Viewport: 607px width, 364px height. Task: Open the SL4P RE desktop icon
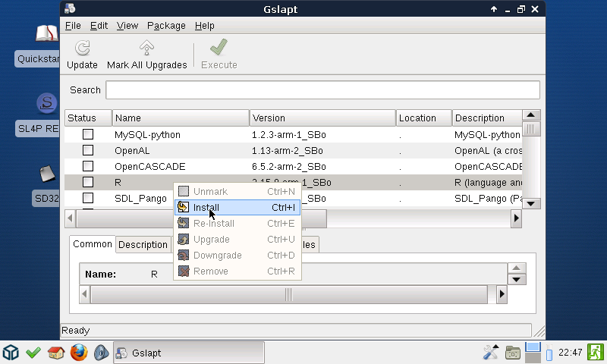pyautogui.click(x=46, y=103)
